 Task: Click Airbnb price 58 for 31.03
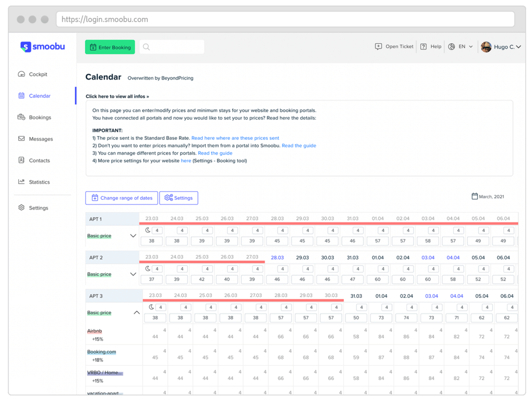pyautogui.click(x=356, y=336)
